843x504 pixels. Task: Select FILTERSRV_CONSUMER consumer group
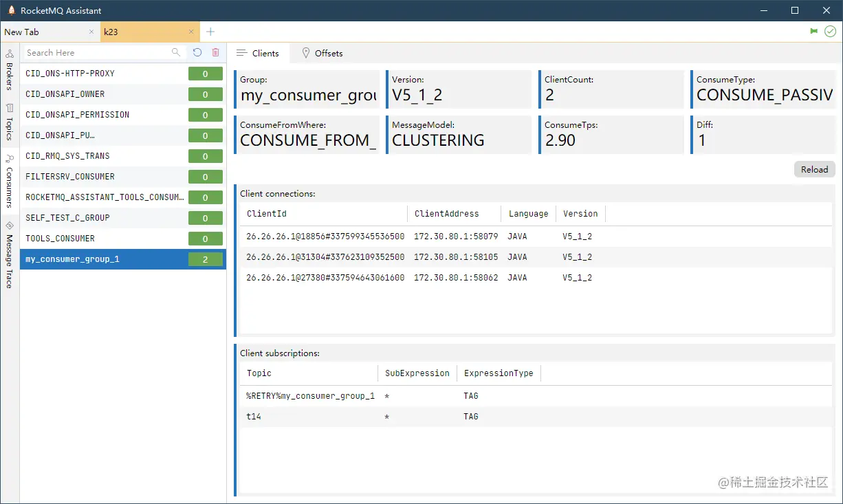click(122, 177)
